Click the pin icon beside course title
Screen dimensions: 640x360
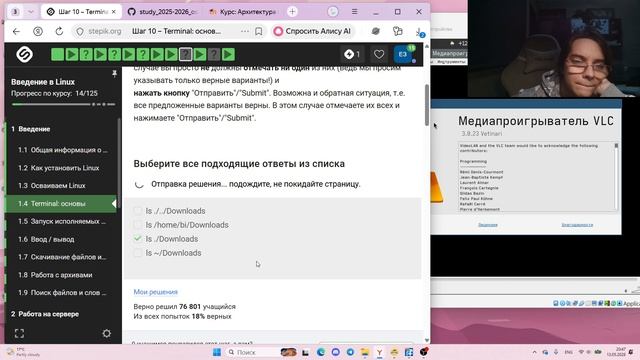click(114, 73)
